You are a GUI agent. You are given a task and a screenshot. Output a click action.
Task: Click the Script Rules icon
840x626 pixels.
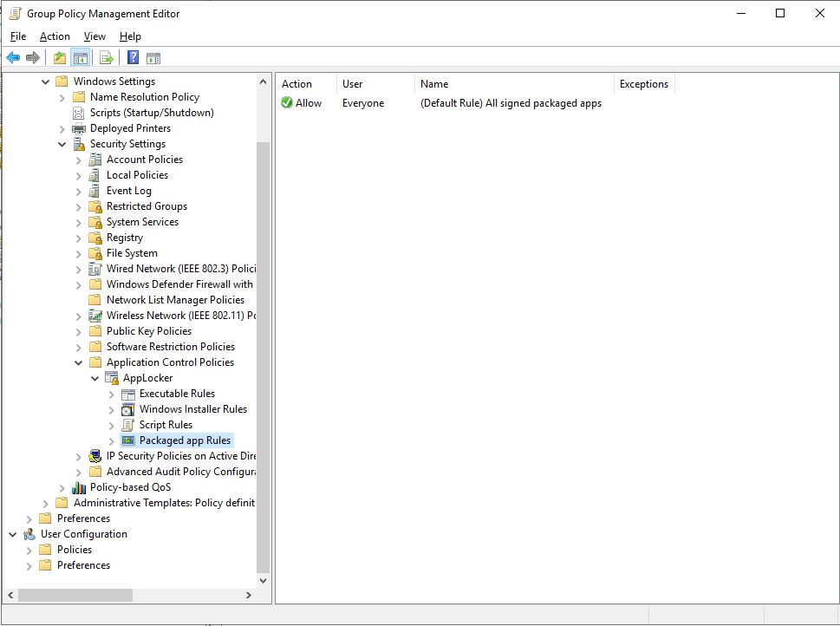(128, 425)
